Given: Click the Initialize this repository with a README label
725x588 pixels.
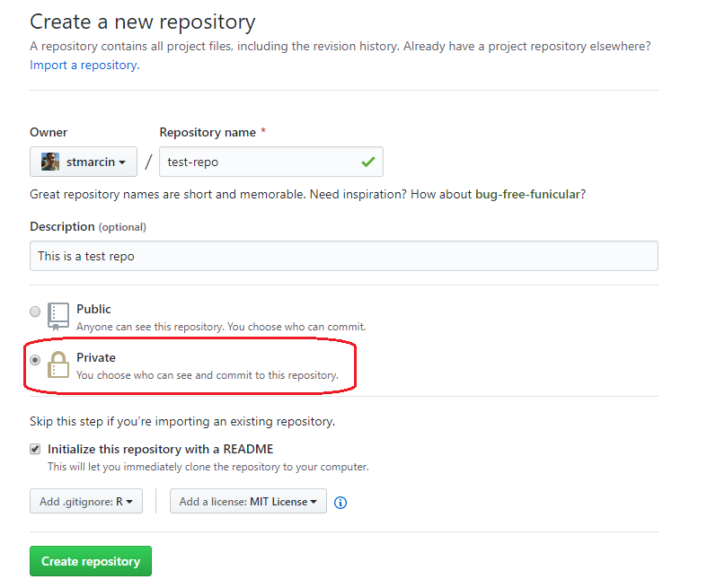Looking at the screenshot, I should [x=161, y=449].
